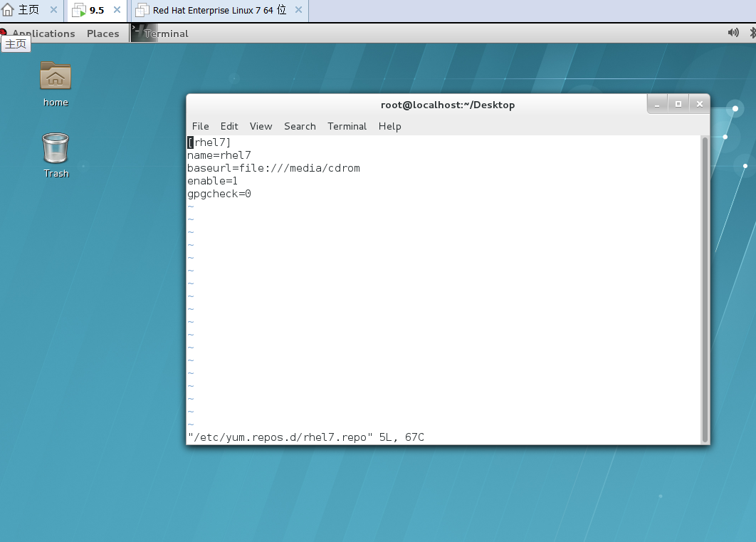Switch to Red Hat Enterprise Linux 7 tab

[x=219, y=11]
